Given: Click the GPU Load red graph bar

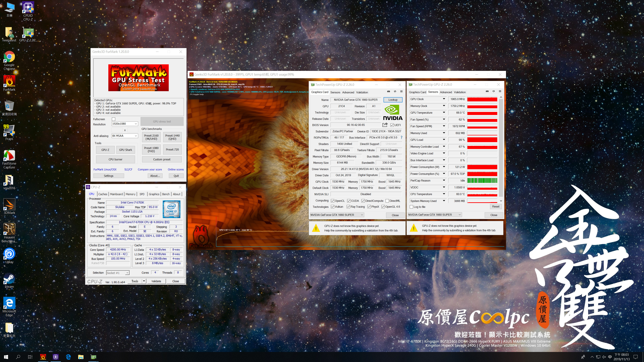Looking at the screenshot, I should point(482,140).
